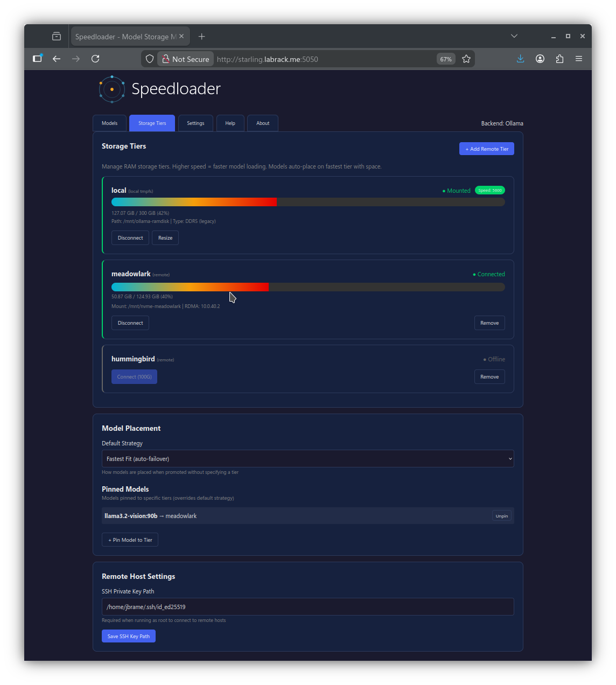The width and height of the screenshot is (616, 685).
Task: Click the browser profile account icon
Action: click(x=540, y=59)
